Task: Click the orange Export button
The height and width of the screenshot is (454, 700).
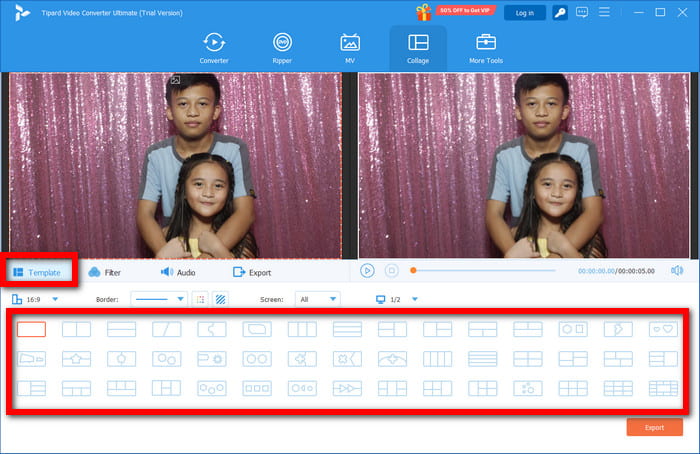Action: point(654,427)
